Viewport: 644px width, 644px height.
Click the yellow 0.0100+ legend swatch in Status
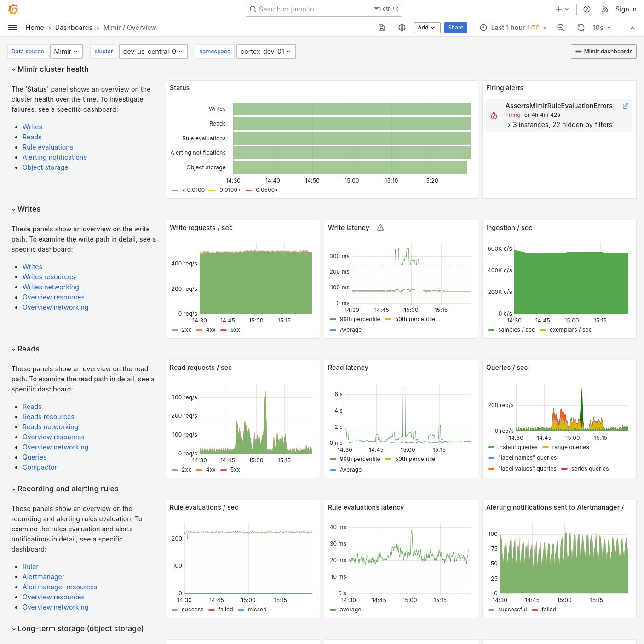click(x=213, y=190)
